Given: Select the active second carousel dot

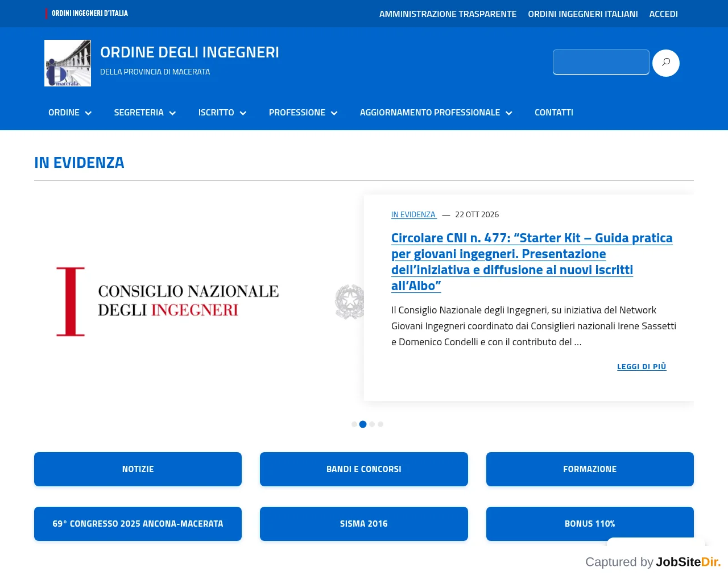Looking at the screenshot, I should [x=363, y=424].
